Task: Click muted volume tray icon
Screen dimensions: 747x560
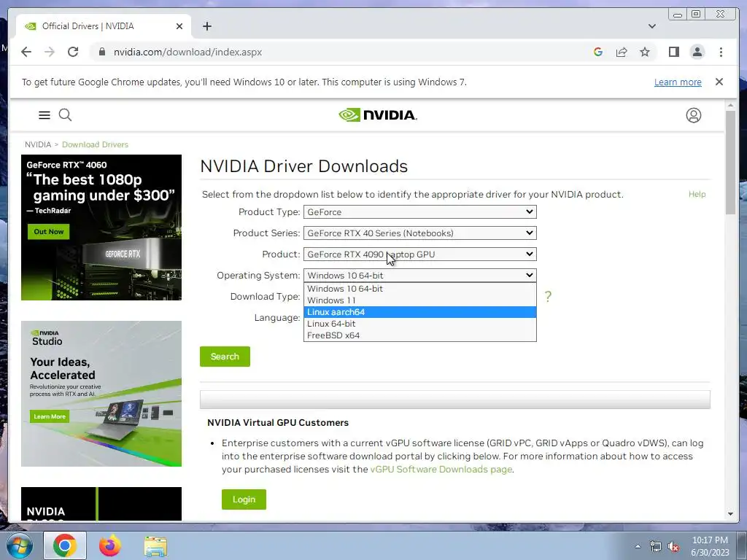Action: click(x=673, y=547)
